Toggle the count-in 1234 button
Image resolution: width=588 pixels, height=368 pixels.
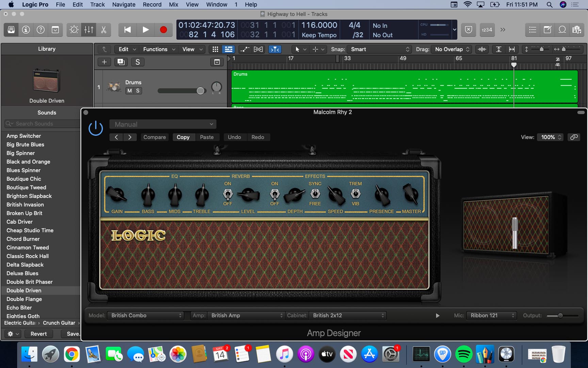pyautogui.click(x=487, y=30)
